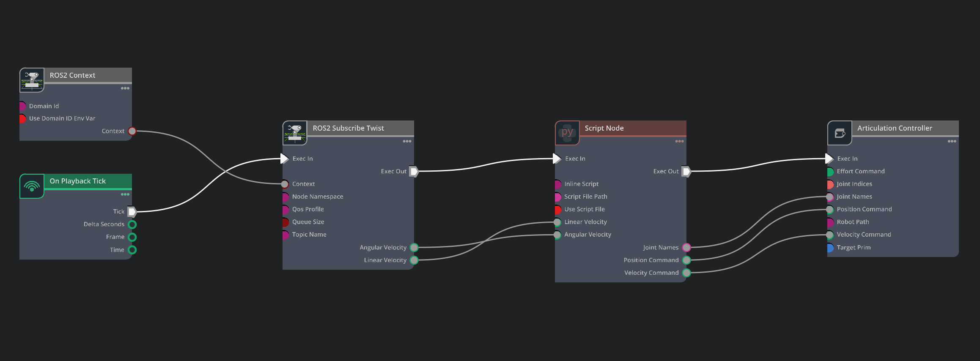Click the Node Namespace input port

tap(285, 197)
